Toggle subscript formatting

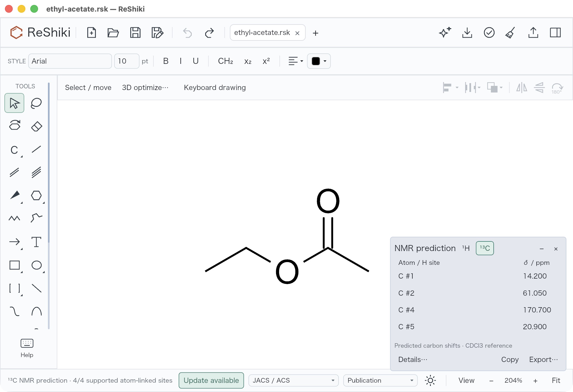tap(248, 61)
